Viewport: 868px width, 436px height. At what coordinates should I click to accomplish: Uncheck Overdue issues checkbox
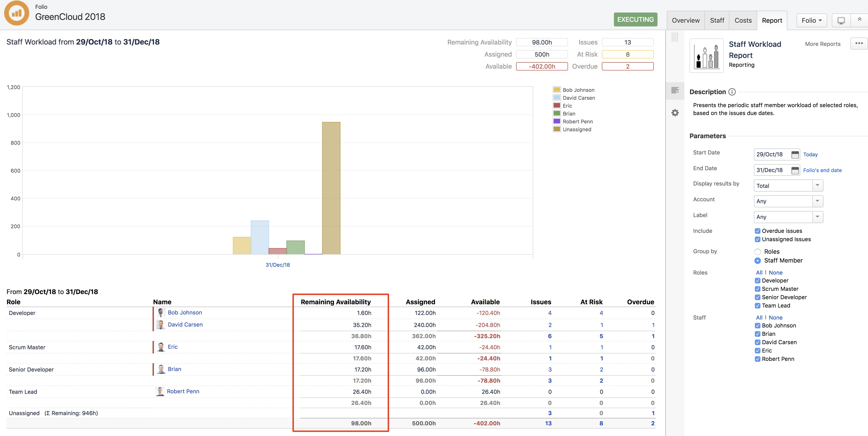click(757, 231)
